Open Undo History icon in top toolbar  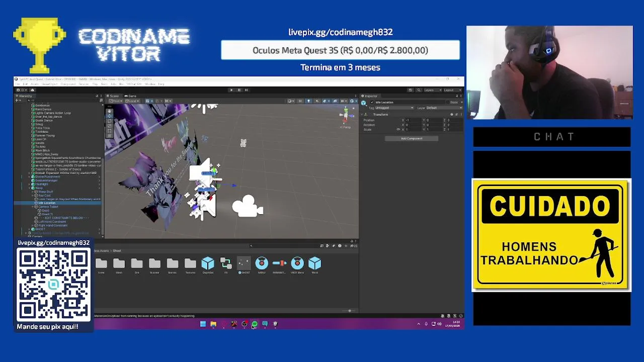point(411,90)
